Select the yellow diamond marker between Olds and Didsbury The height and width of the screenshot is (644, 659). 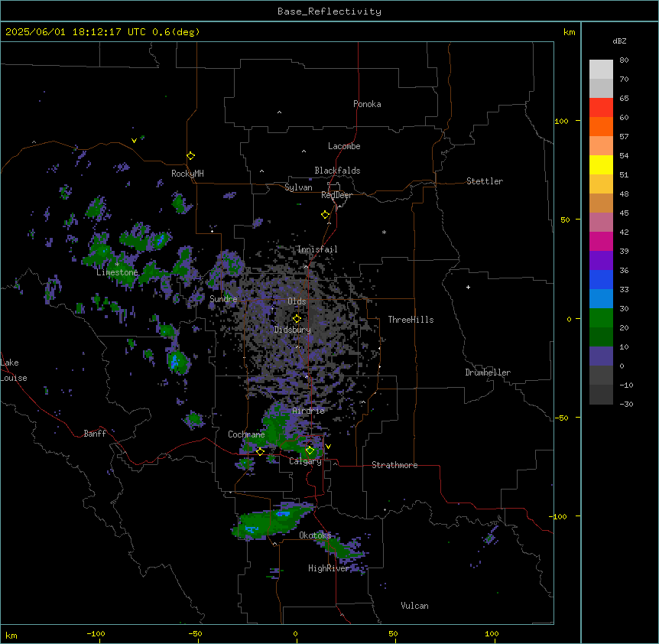coord(297,318)
